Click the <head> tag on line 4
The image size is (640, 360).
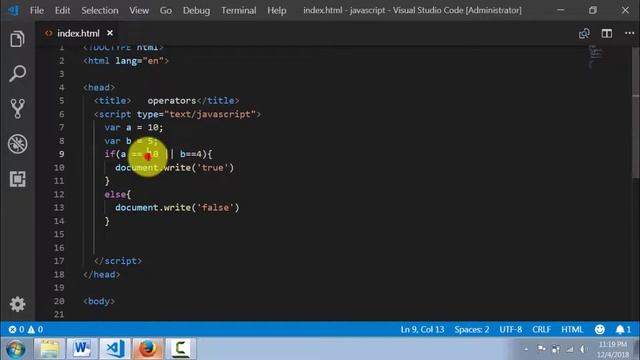click(x=99, y=87)
